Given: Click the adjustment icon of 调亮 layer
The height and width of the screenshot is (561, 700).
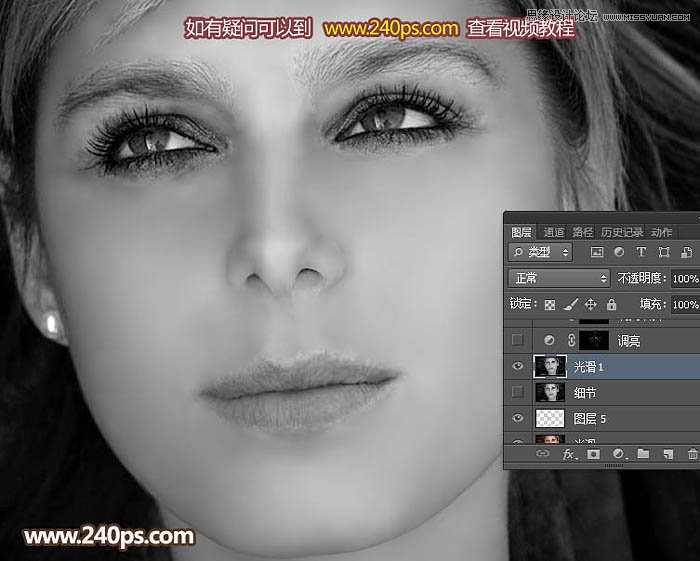Looking at the screenshot, I should point(549,341).
